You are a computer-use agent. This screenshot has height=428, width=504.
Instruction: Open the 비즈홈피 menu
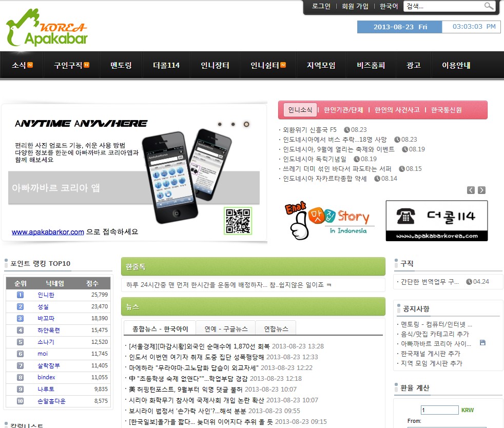(x=371, y=65)
